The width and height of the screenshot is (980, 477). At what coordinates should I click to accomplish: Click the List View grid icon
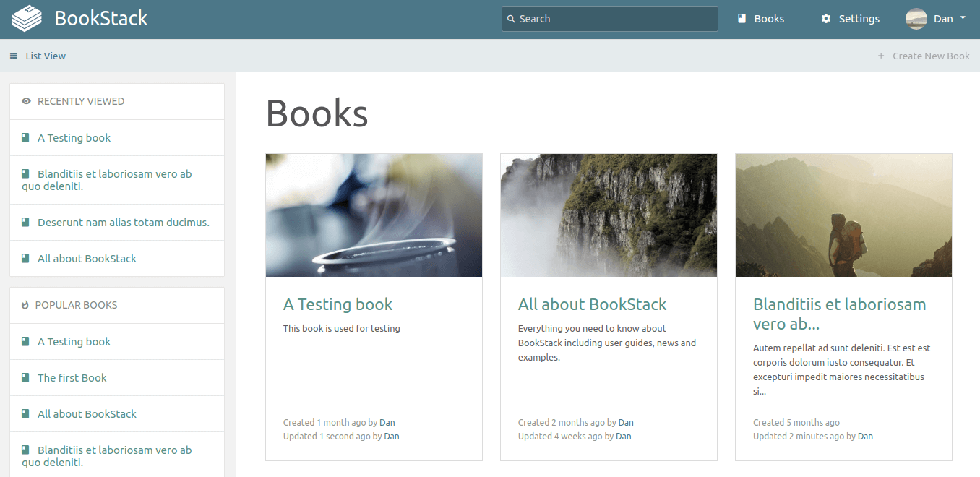[14, 56]
